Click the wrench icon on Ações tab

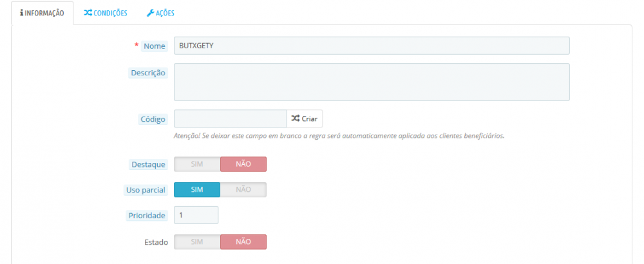point(150,13)
